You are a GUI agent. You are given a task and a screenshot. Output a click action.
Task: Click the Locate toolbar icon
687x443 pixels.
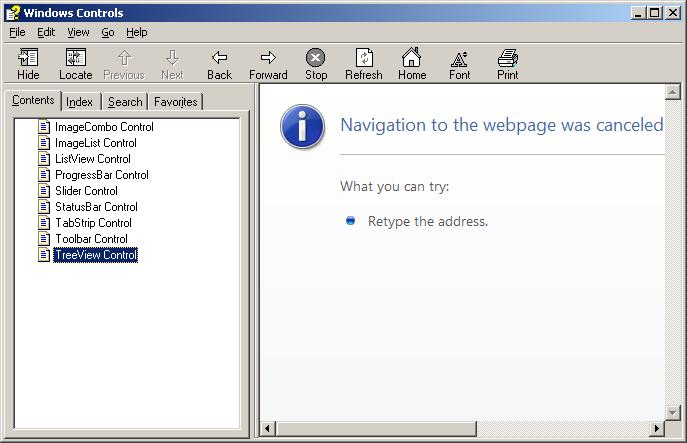pos(76,57)
